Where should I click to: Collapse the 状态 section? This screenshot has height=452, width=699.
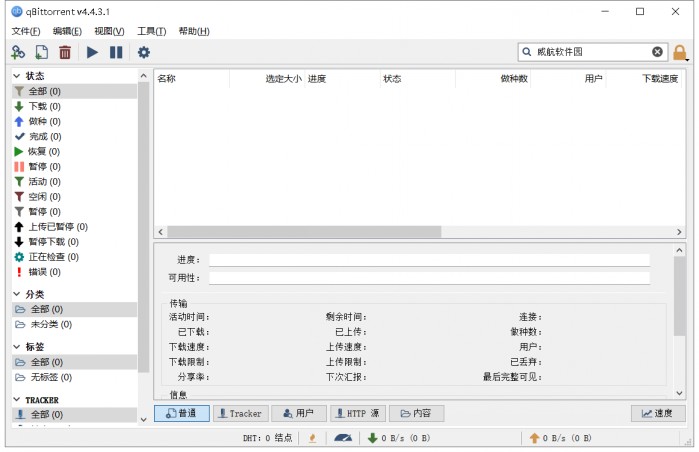point(17,76)
